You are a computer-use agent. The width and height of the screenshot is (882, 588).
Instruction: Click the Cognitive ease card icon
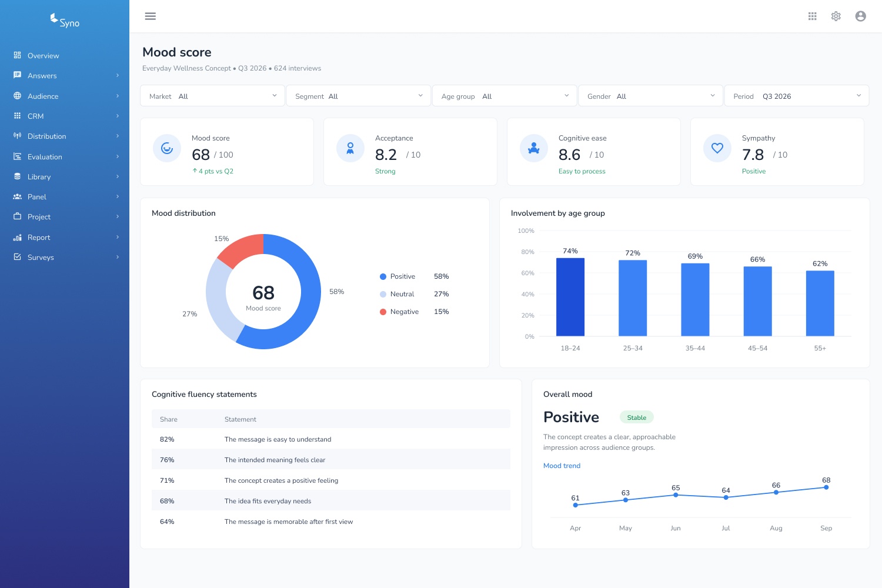[534, 148]
